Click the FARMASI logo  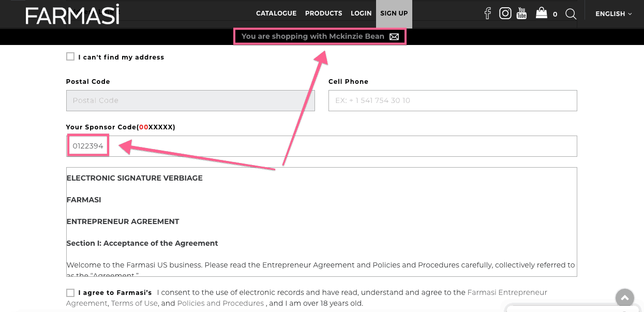[x=72, y=14]
